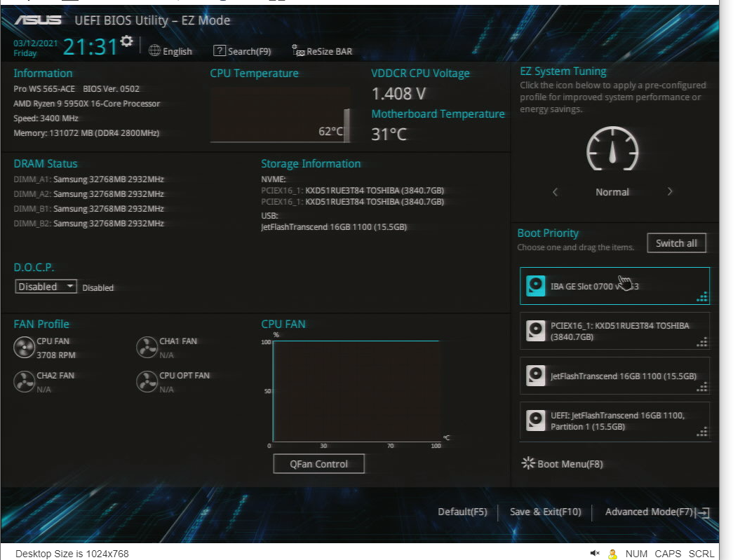Viewport: 740px width, 560px height.
Task: Open QFan Control
Action: 318,464
